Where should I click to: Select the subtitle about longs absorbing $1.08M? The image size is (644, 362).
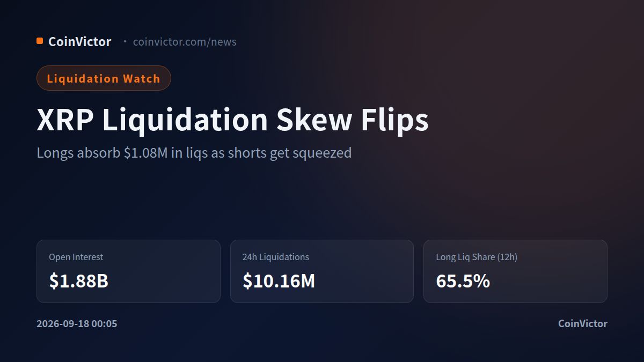coord(194,153)
